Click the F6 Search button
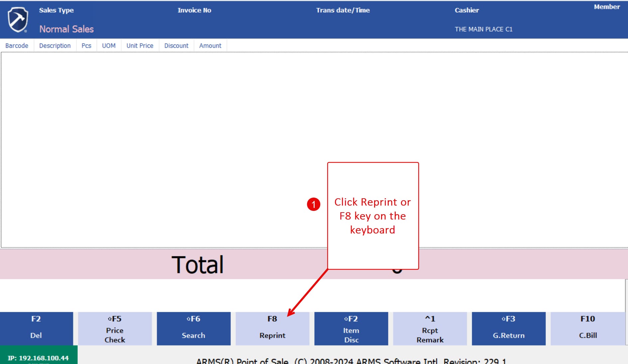The height and width of the screenshot is (364, 628). coord(193,329)
